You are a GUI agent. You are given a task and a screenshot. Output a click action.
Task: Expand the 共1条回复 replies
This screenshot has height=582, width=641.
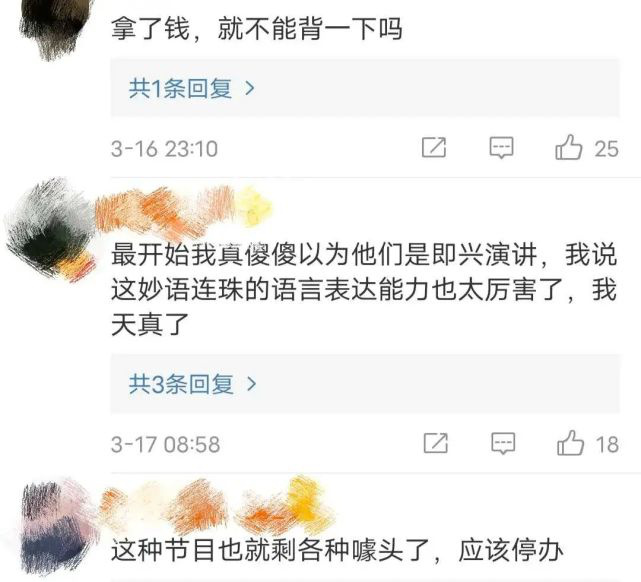click(365, 88)
